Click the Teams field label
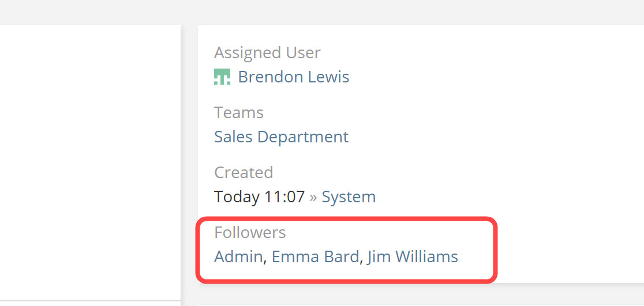This screenshot has height=306, width=644. coord(239,112)
